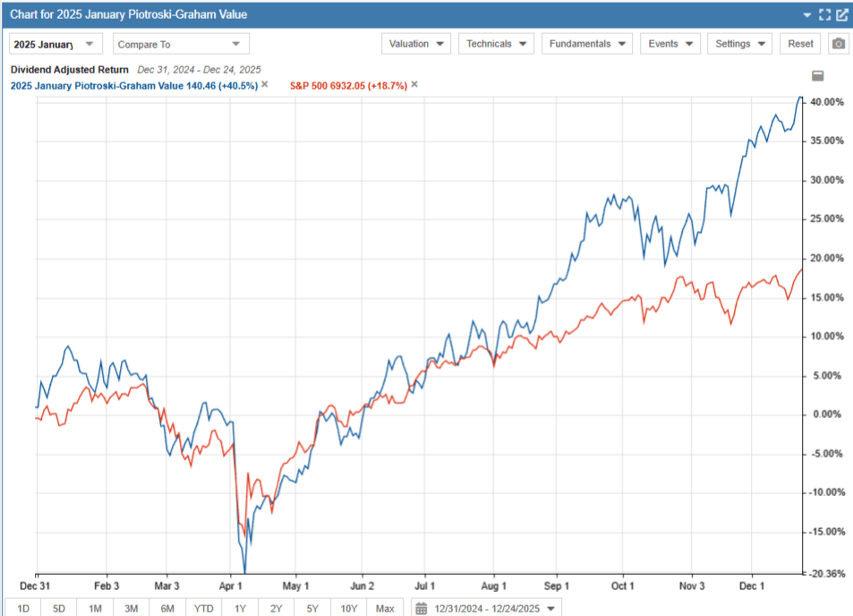Image resolution: width=853 pixels, height=616 pixels.
Task: Select the 5D time range
Action: pos(59,608)
